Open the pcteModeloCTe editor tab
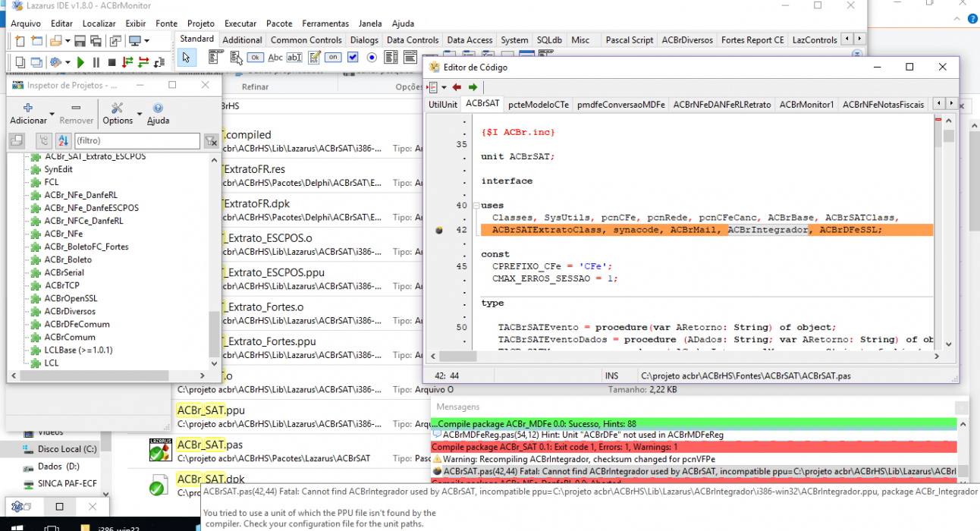This screenshot has height=531, width=980. click(x=539, y=105)
